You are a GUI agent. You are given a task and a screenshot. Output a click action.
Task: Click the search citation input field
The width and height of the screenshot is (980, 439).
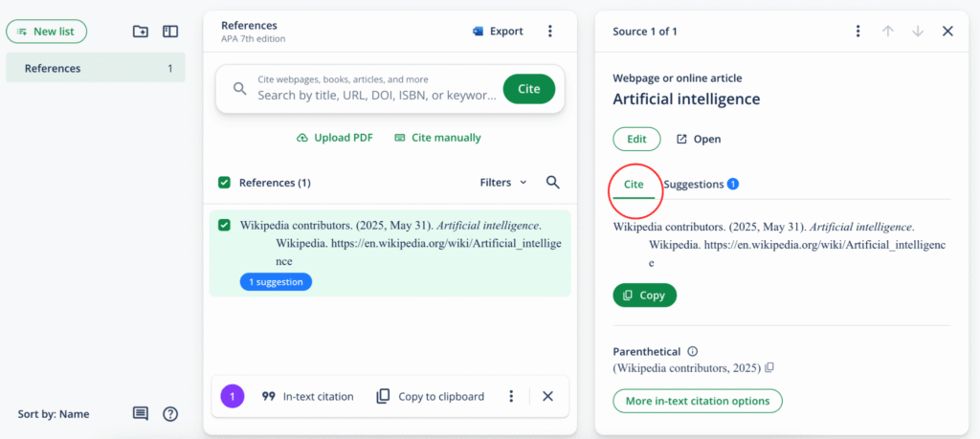coord(377,89)
